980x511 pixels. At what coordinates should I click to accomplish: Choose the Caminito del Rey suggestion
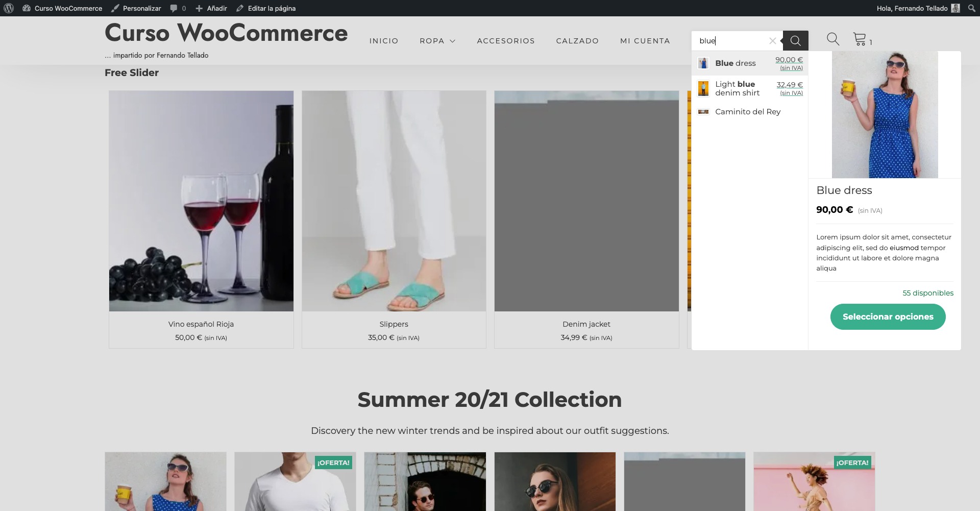click(x=747, y=112)
